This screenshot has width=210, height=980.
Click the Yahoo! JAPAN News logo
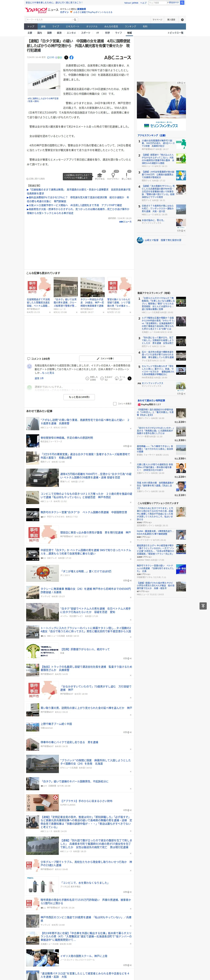(42, 10)
